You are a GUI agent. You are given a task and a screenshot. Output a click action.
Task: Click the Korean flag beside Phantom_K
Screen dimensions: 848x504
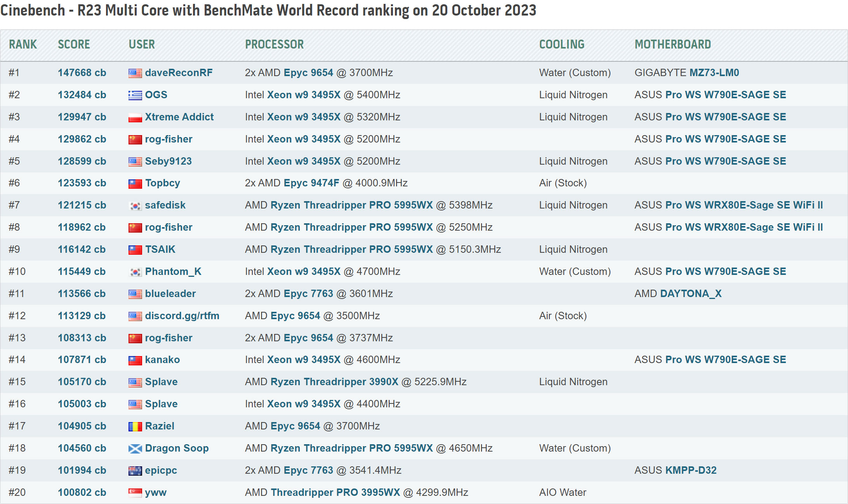[x=135, y=272]
